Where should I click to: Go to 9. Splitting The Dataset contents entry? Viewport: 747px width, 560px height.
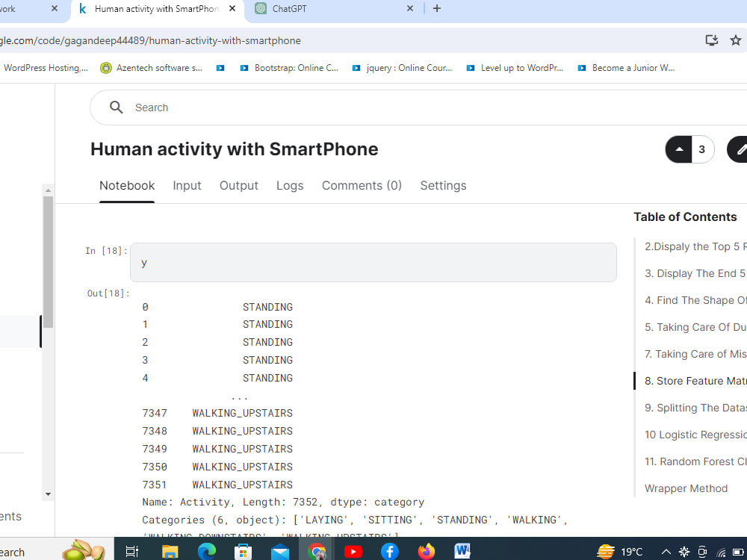pos(695,408)
